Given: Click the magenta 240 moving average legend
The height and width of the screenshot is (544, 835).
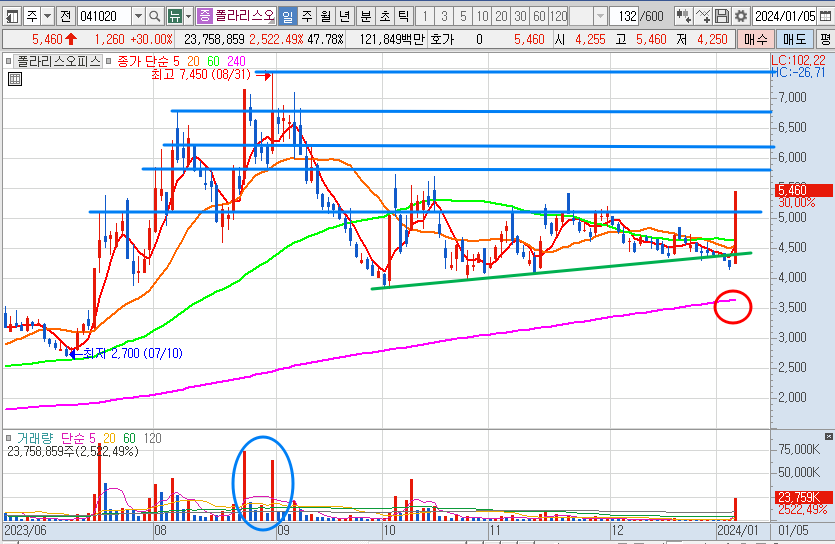Looking at the screenshot, I should click(236, 61).
